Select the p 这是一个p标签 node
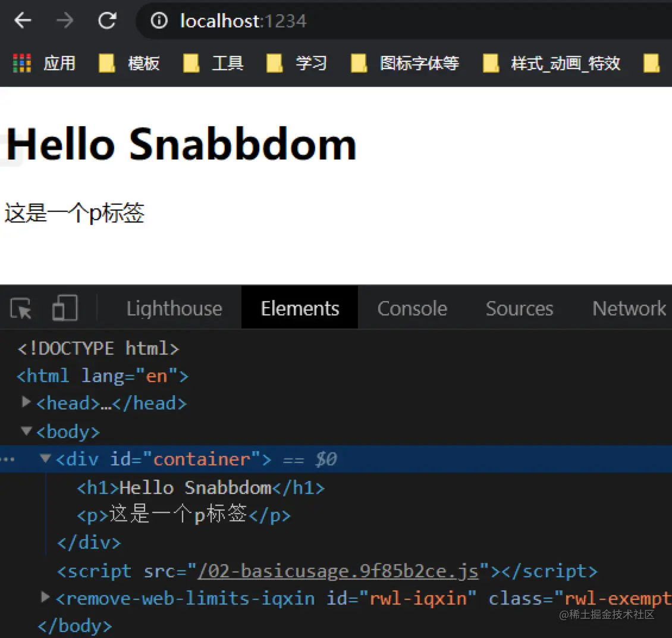672x638 pixels. pyautogui.click(x=184, y=515)
